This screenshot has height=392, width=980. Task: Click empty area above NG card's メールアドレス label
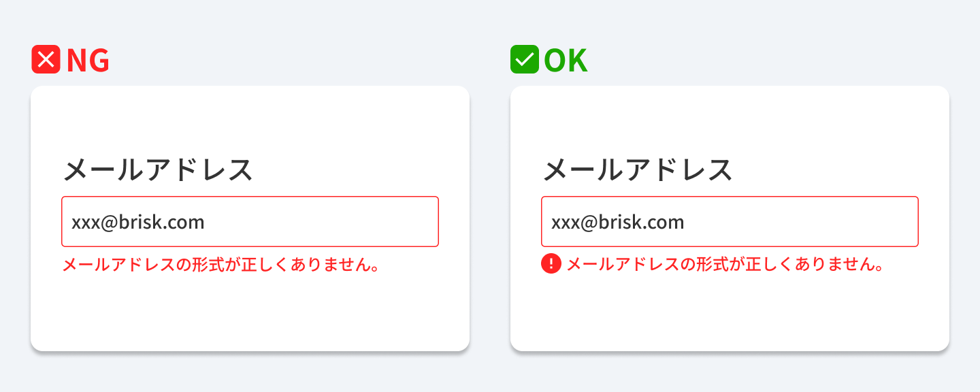coord(250,119)
